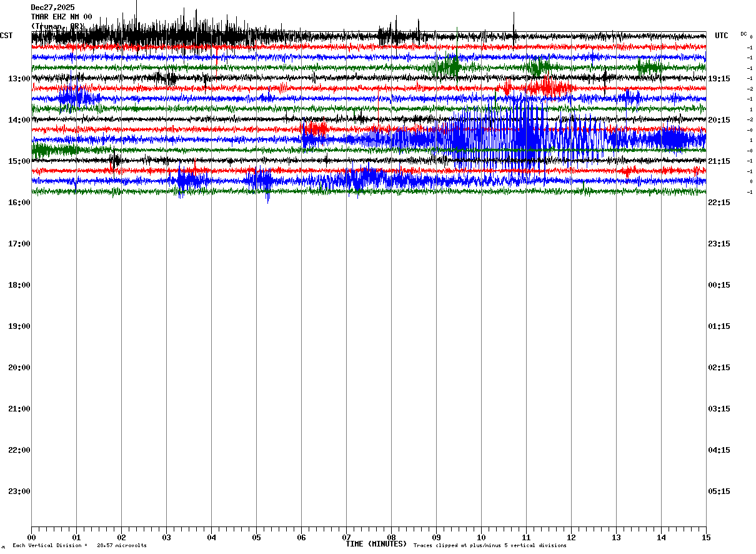Select the 17:00 CST hour label
The width and height of the screenshot is (756, 554).
19,244
